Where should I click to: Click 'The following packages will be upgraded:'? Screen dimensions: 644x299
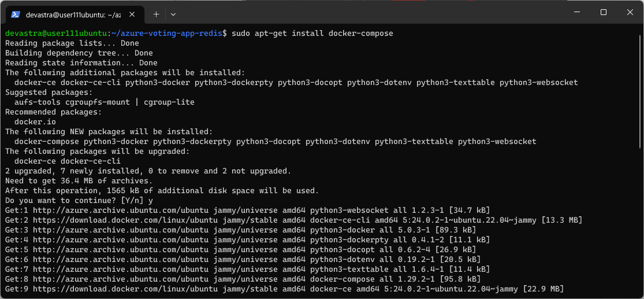click(98, 152)
